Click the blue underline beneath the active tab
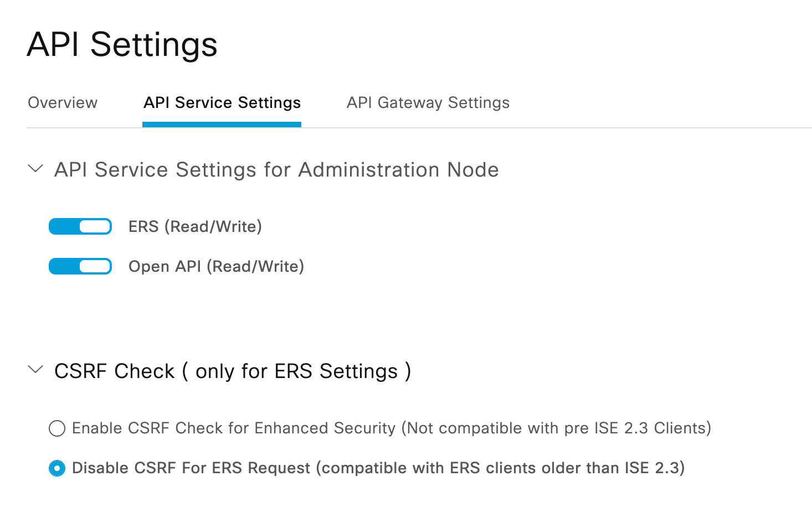Screen dimensions: 812x528 [222, 125]
